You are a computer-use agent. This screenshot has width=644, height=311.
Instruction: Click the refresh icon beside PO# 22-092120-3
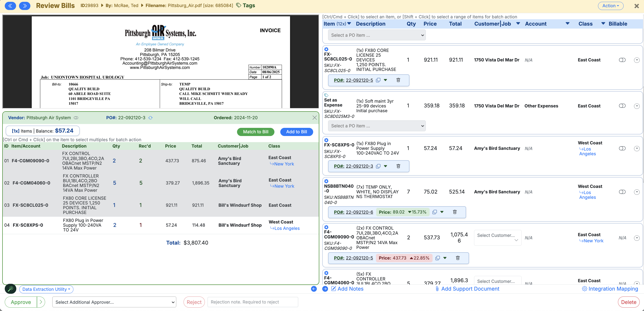click(x=150, y=118)
